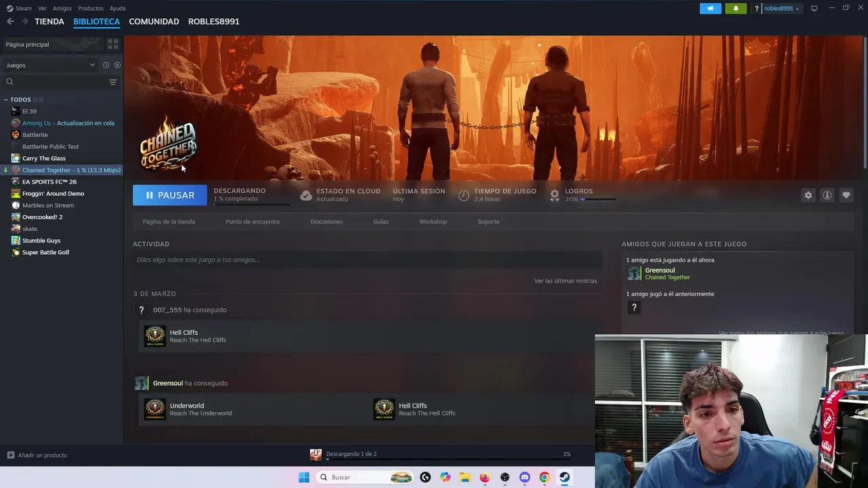Open the Ver menu
868x488 pixels.
coord(43,8)
